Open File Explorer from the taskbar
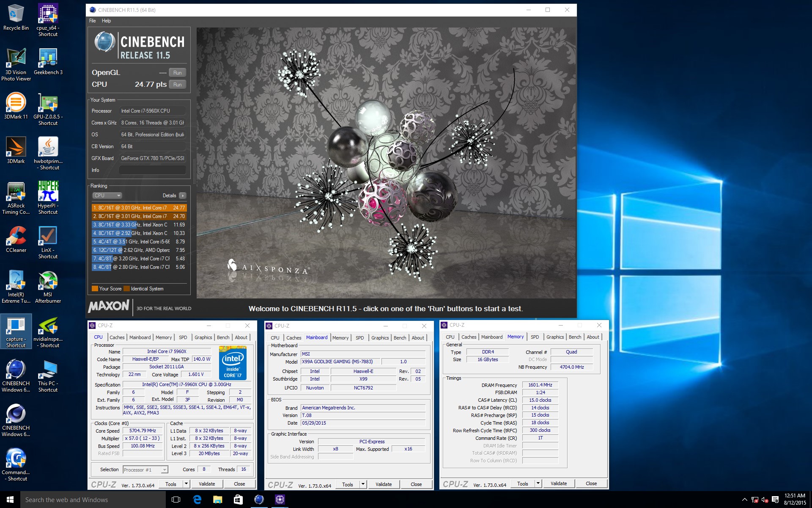 pyautogui.click(x=217, y=500)
